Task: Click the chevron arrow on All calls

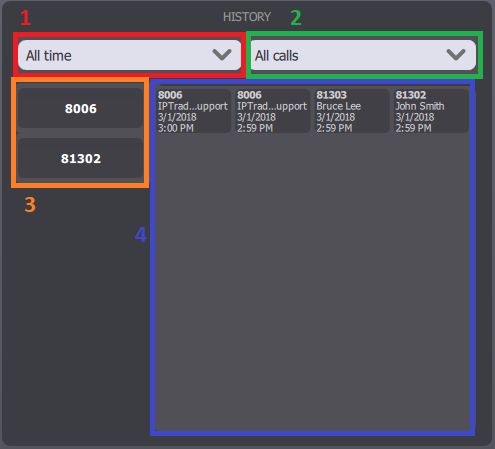Action: click(456, 55)
